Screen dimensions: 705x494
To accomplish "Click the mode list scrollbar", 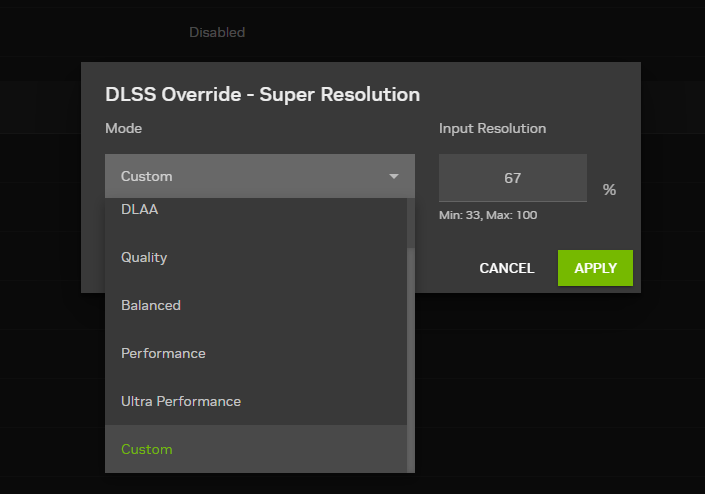I will coord(411,360).
